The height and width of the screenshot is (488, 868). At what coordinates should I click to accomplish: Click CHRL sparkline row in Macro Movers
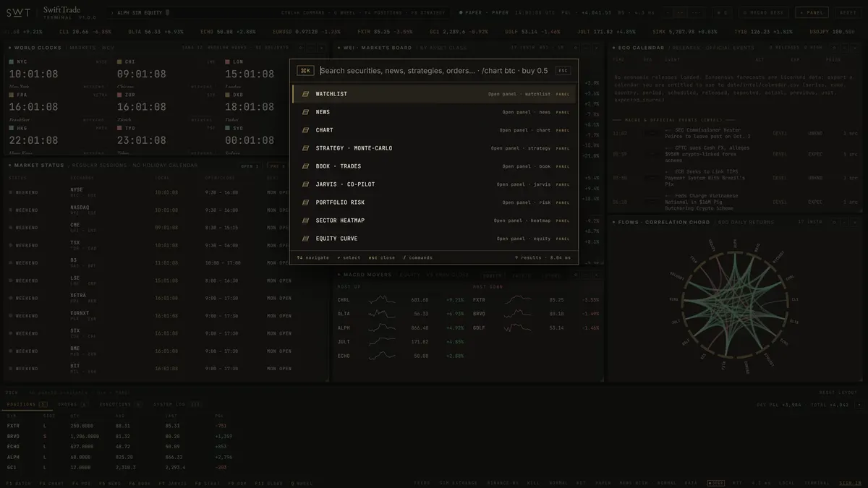[x=401, y=299]
